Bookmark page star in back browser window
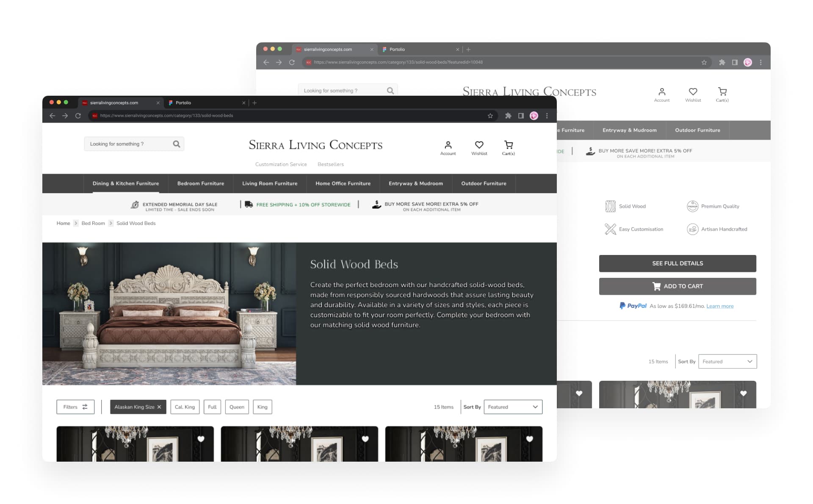The width and height of the screenshot is (813, 504). click(704, 62)
